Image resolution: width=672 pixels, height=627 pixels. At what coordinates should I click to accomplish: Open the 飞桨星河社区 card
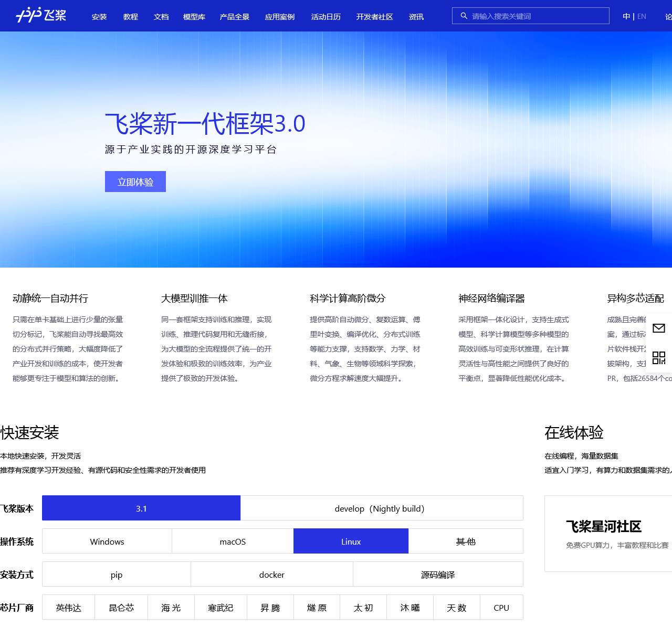[609, 534]
